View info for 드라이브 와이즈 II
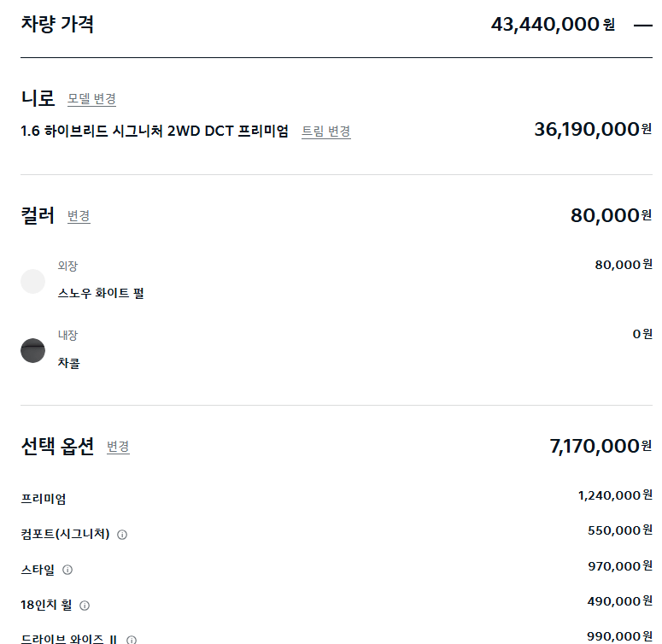This screenshot has height=644, width=662. click(132, 640)
